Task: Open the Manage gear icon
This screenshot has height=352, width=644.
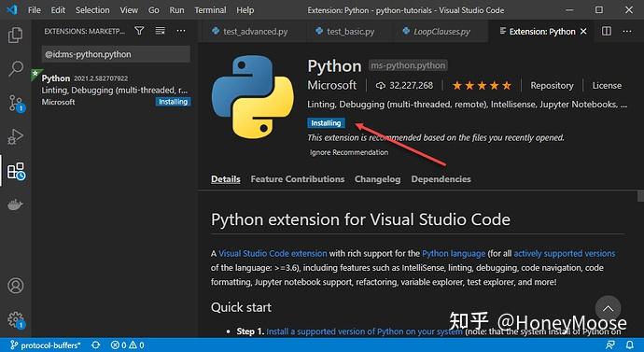Action: pyautogui.click(x=16, y=320)
